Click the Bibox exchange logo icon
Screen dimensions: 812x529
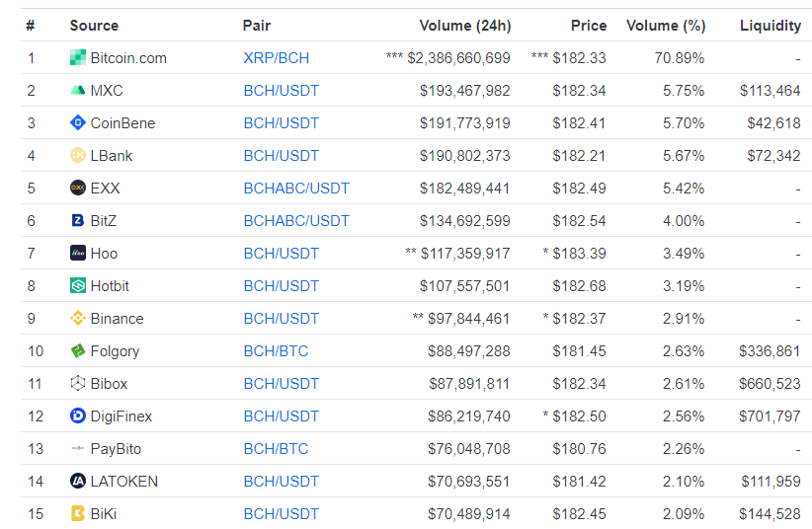click(78, 384)
